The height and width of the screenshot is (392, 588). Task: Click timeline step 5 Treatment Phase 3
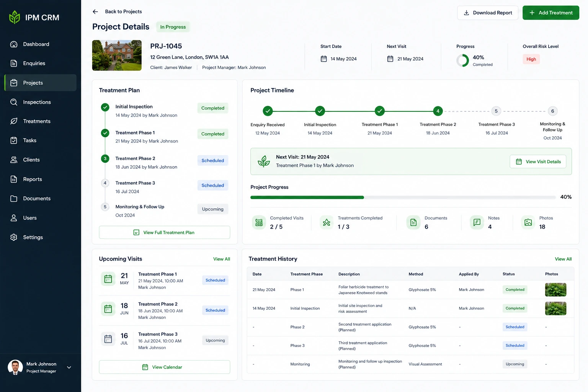[496, 111]
